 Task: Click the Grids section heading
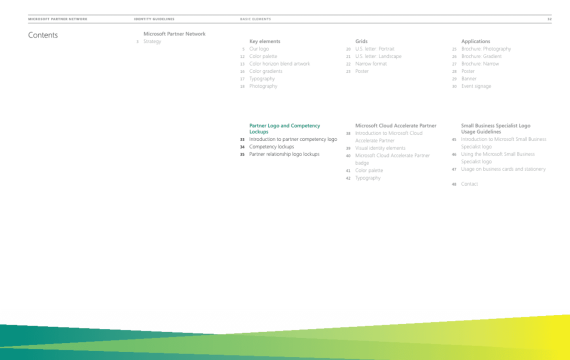[361, 41]
